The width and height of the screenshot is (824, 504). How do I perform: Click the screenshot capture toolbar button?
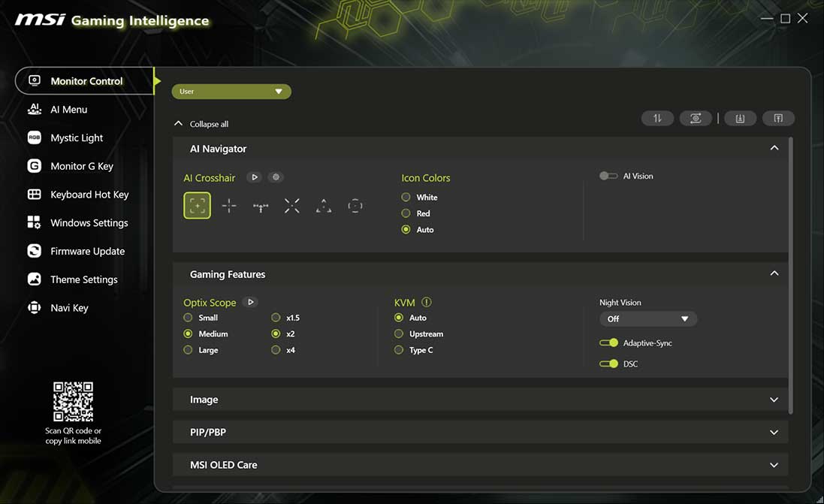696,118
